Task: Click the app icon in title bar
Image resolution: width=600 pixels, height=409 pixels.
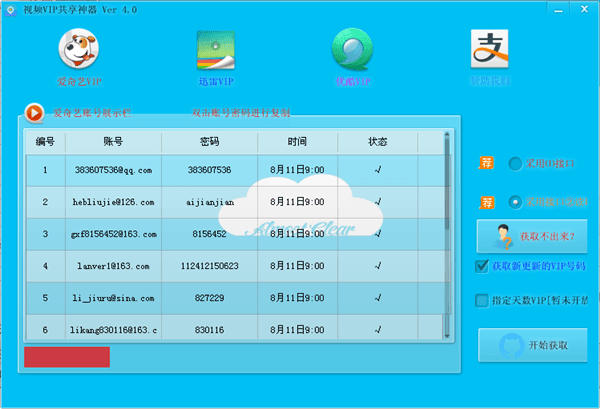Action: point(8,8)
